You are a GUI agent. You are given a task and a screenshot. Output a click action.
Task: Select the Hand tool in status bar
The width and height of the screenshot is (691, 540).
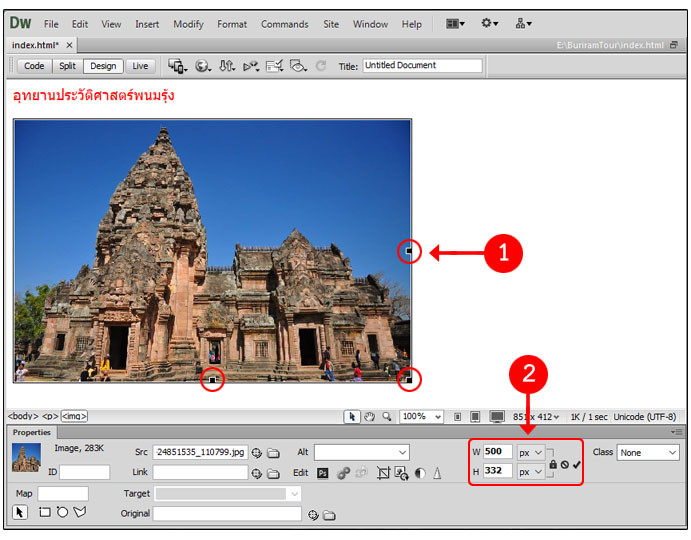click(x=367, y=416)
